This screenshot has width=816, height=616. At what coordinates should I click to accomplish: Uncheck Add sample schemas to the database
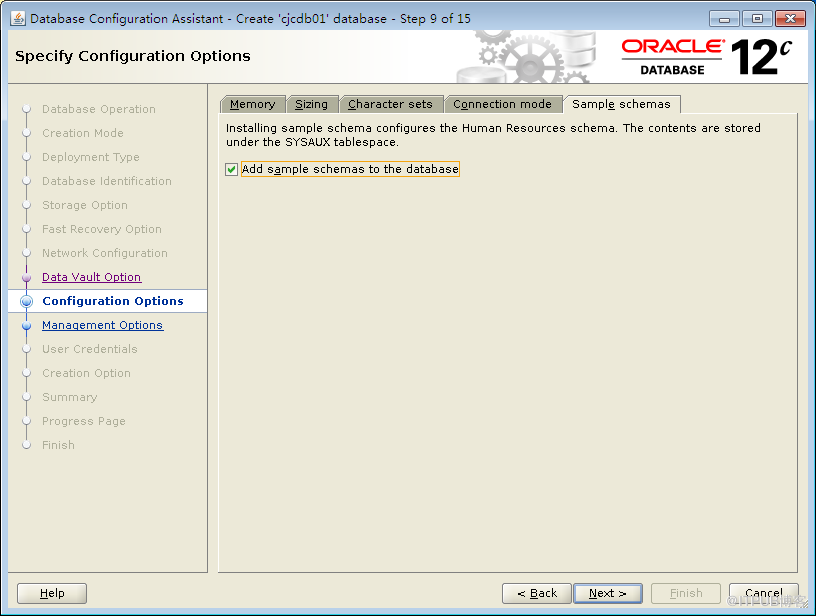click(232, 169)
